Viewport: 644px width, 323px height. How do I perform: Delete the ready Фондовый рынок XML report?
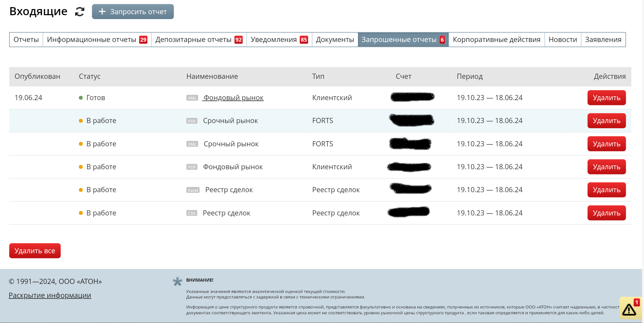[606, 98]
